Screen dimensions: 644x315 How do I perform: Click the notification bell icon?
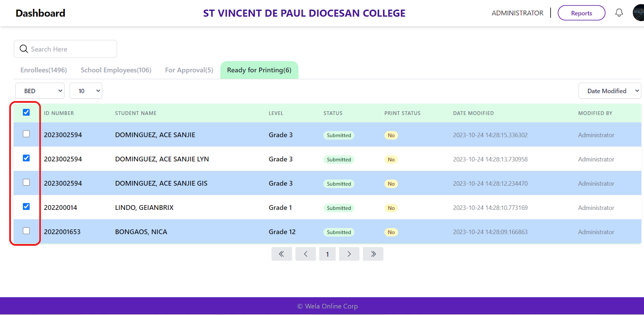(x=619, y=13)
